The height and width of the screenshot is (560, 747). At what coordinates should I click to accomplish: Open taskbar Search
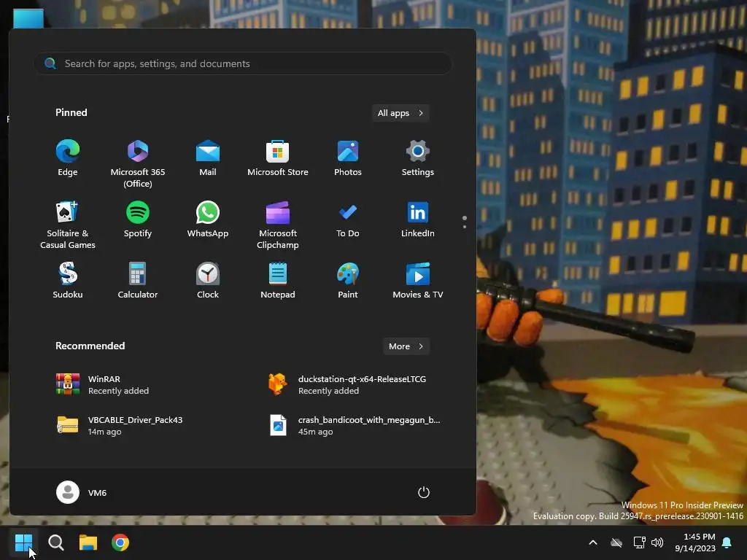pos(55,542)
